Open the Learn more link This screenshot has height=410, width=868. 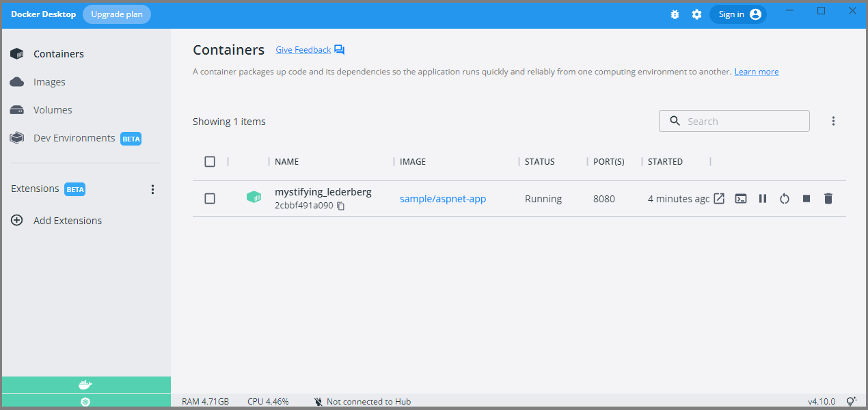(x=756, y=72)
